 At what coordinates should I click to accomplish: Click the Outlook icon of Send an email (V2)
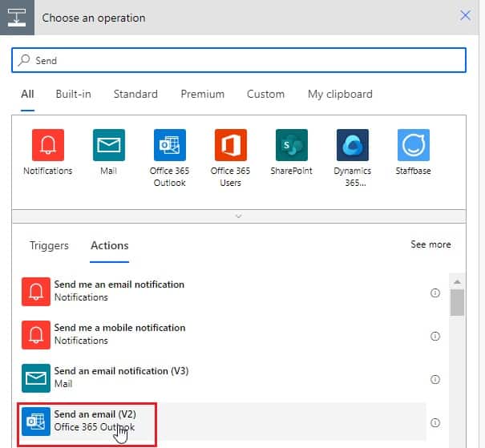36,422
